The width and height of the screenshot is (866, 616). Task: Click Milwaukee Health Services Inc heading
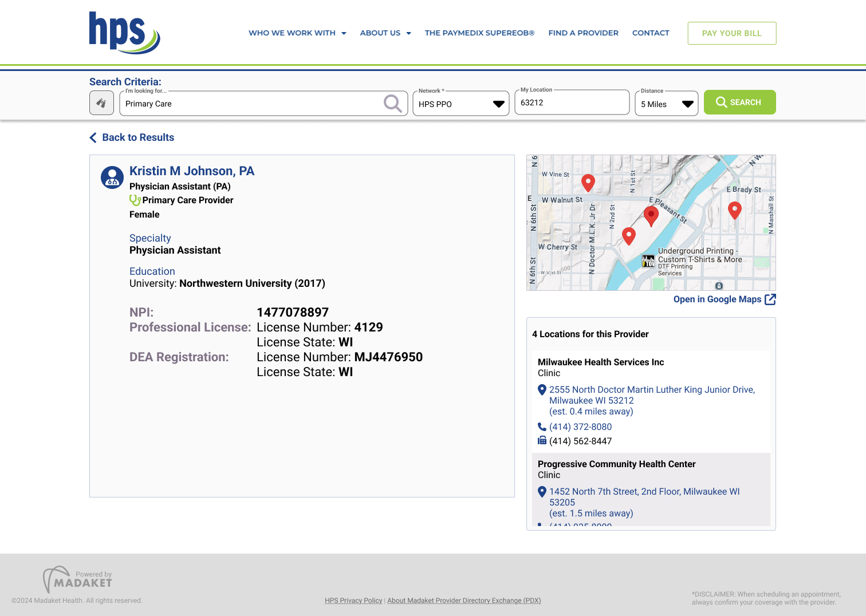tap(601, 362)
